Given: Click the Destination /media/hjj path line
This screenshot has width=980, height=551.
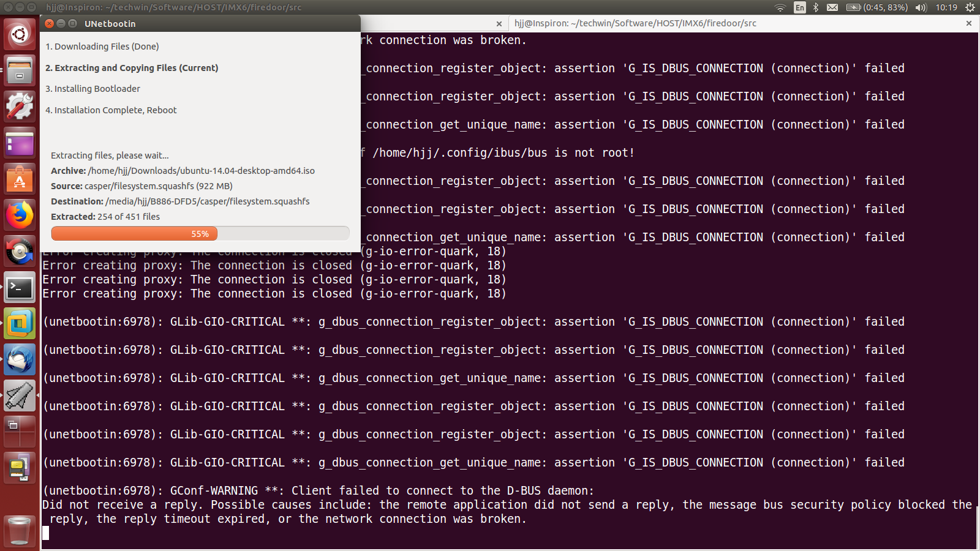Looking at the screenshot, I should 180,201.
